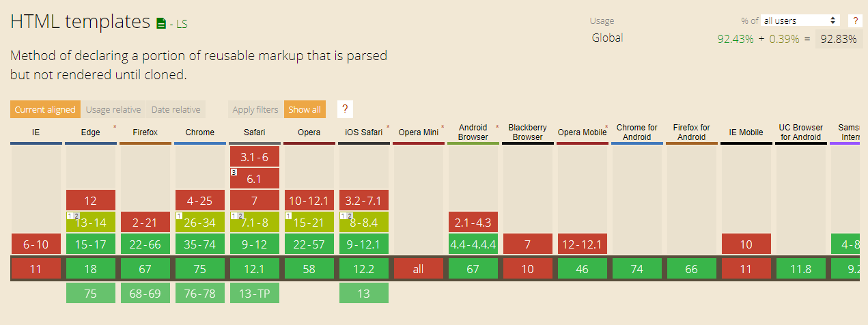
Task: Click the asterisk next to the Edge header
Action: pos(114,127)
